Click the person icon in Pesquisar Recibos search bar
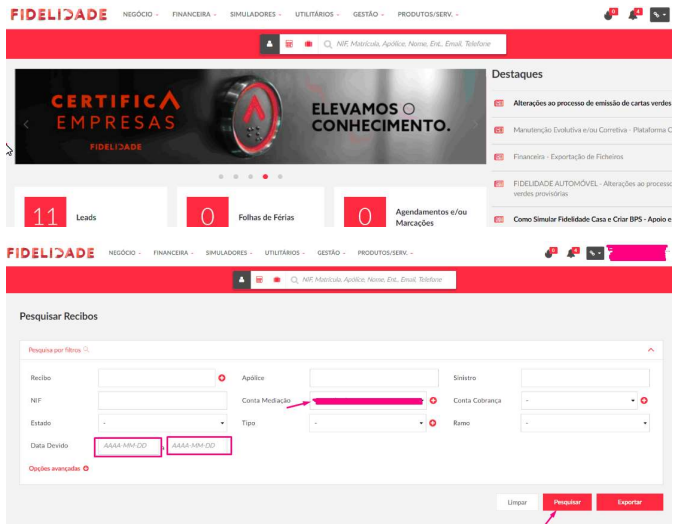Screen dimensions: 674x524 pyautogui.click(x=242, y=280)
